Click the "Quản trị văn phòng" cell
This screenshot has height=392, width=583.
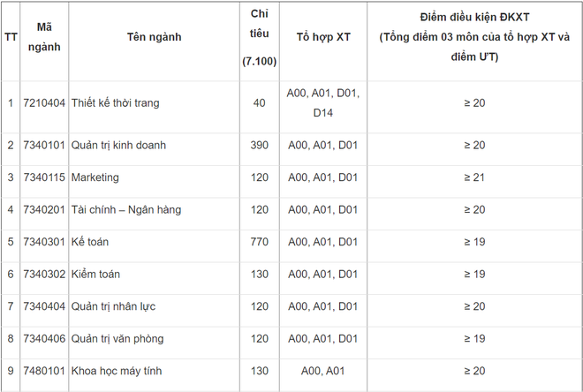117,339
